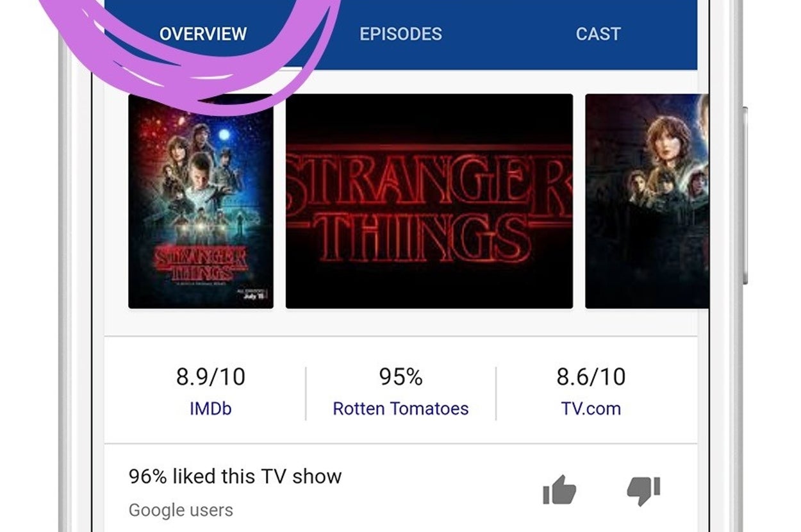This screenshot has width=801, height=532.
Task: Select the 8.6/10 rating score
Action: tap(591, 377)
